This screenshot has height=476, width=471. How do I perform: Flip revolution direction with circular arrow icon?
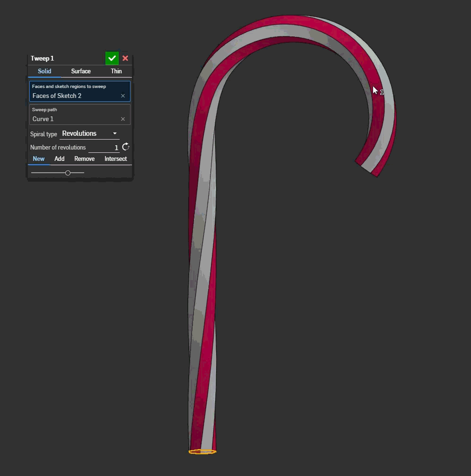[126, 147]
